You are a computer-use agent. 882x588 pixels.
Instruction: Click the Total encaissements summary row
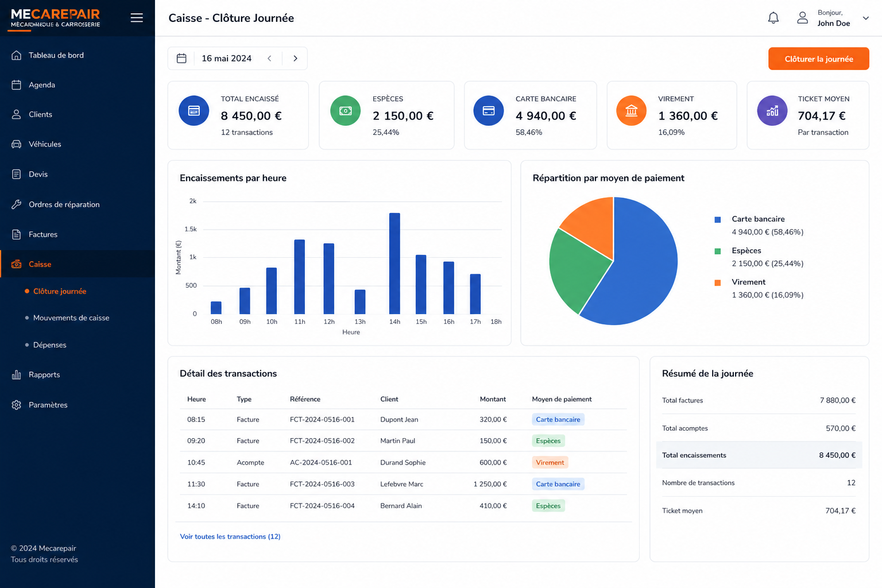(759, 455)
